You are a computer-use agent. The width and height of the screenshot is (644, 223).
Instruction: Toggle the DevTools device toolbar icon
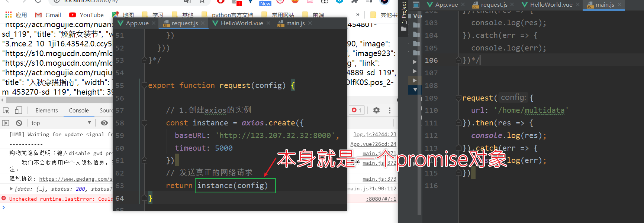pos(19,110)
